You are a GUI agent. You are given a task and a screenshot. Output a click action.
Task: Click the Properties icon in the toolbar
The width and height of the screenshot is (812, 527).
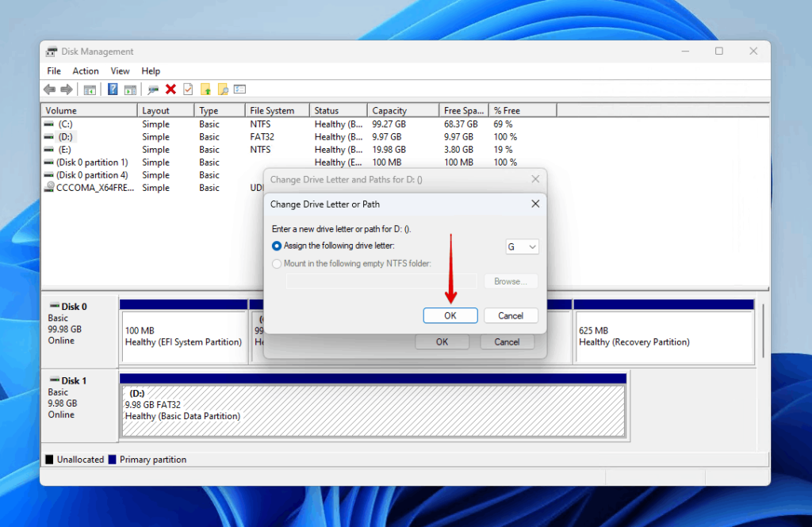[x=239, y=89]
